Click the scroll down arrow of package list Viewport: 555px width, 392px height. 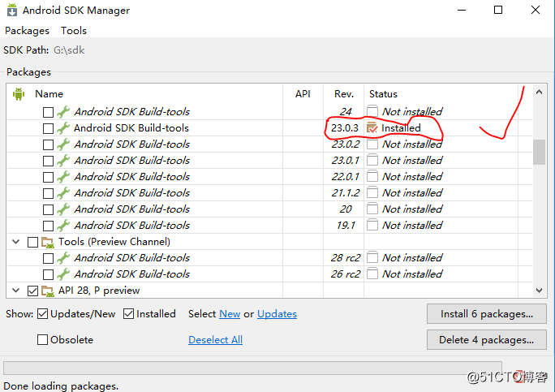539,291
